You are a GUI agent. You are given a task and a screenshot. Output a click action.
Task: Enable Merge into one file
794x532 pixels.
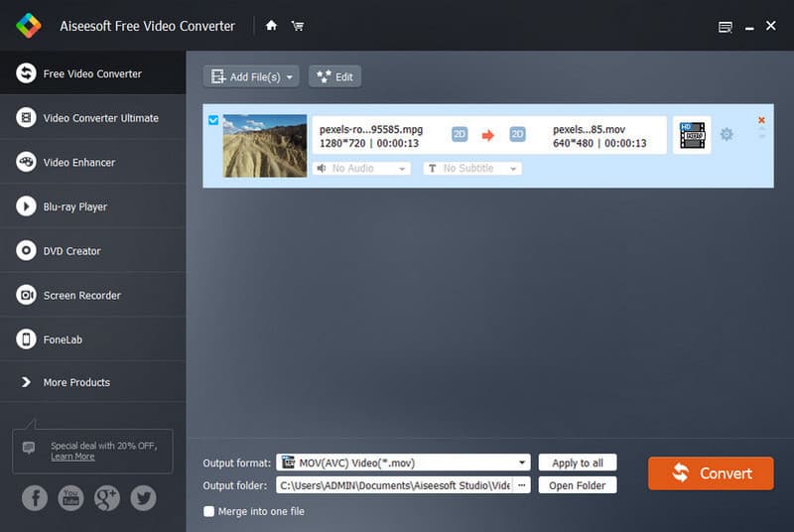[x=209, y=512]
